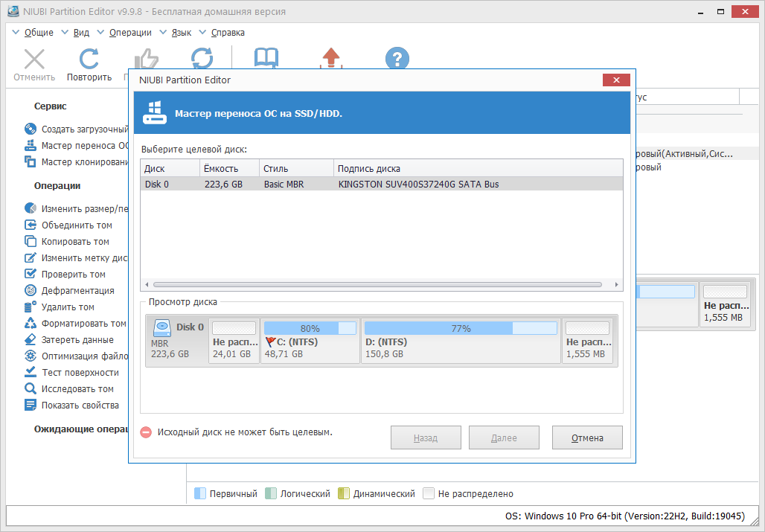Image resolution: width=765 pixels, height=532 pixels.
Task: Click the Диск column header
Action: pos(170,168)
